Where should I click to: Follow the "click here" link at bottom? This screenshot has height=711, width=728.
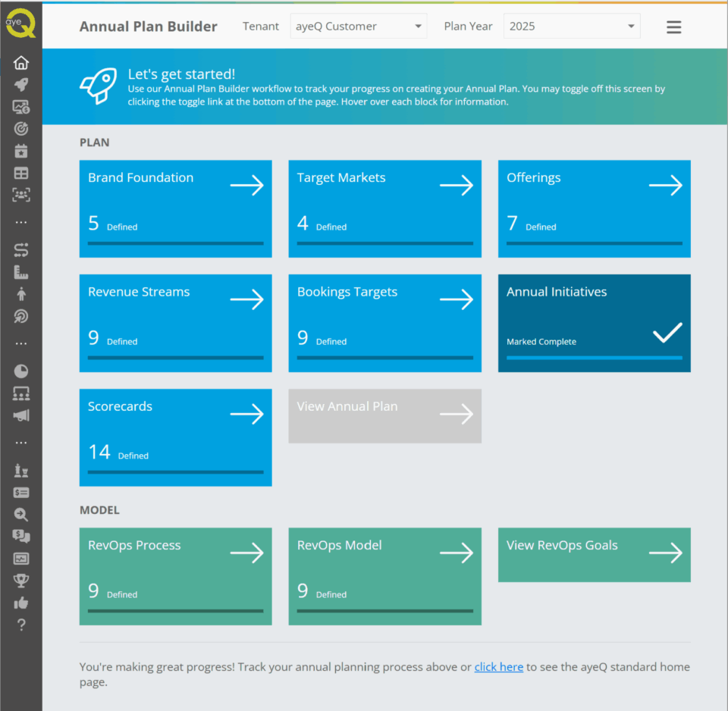tap(498, 667)
